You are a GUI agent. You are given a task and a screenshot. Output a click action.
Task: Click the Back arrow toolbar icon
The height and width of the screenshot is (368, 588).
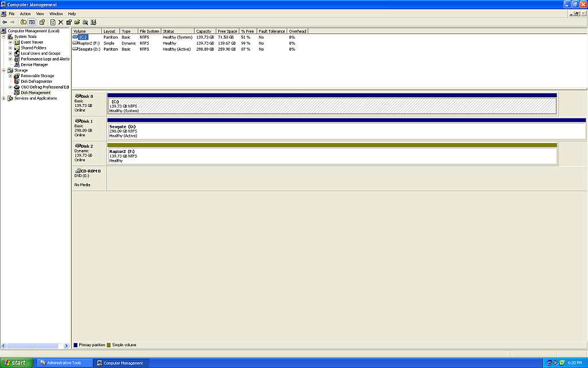click(x=5, y=22)
